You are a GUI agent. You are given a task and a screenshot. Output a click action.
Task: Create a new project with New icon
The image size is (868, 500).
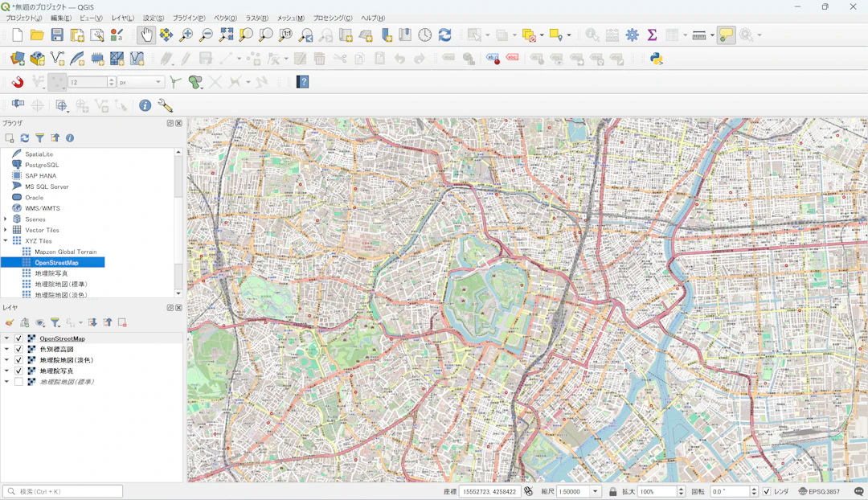pos(17,35)
